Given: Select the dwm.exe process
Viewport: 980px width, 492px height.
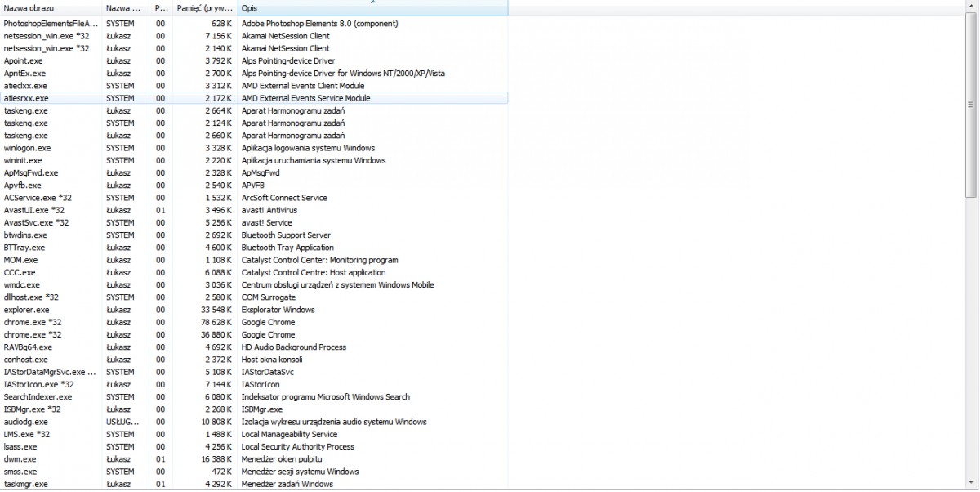Looking at the screenshot, I should point(254,459).
